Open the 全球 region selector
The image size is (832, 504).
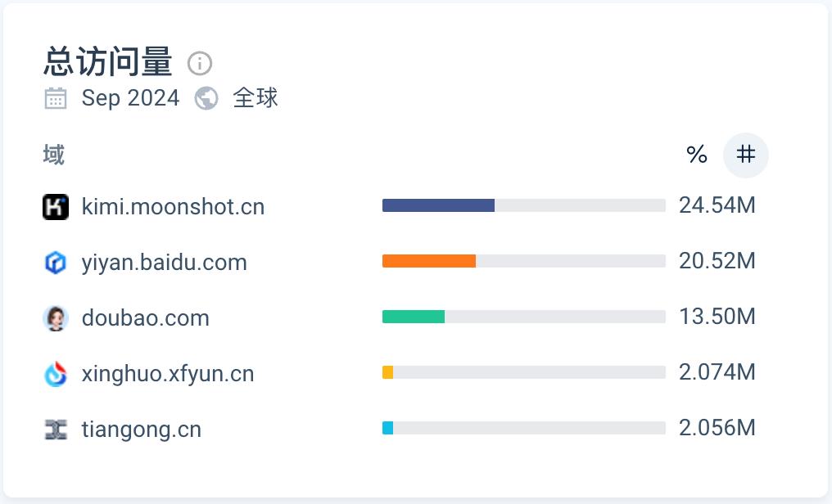[x=255, y=98]
